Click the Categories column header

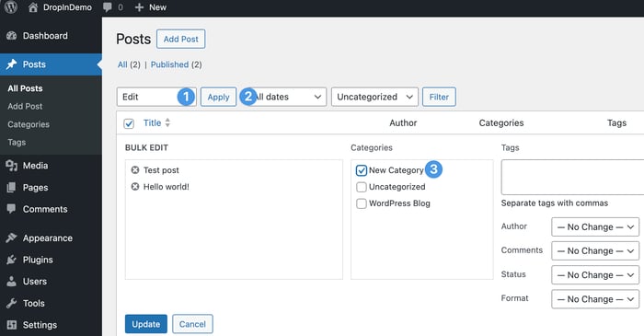501,122
